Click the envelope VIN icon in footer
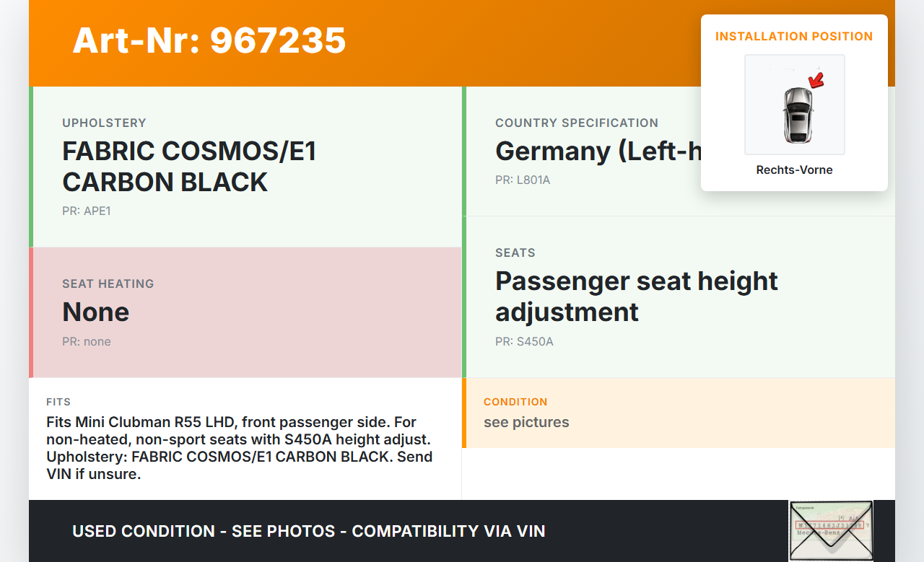Viewport: 924px width, 562px height. (830, 531)
